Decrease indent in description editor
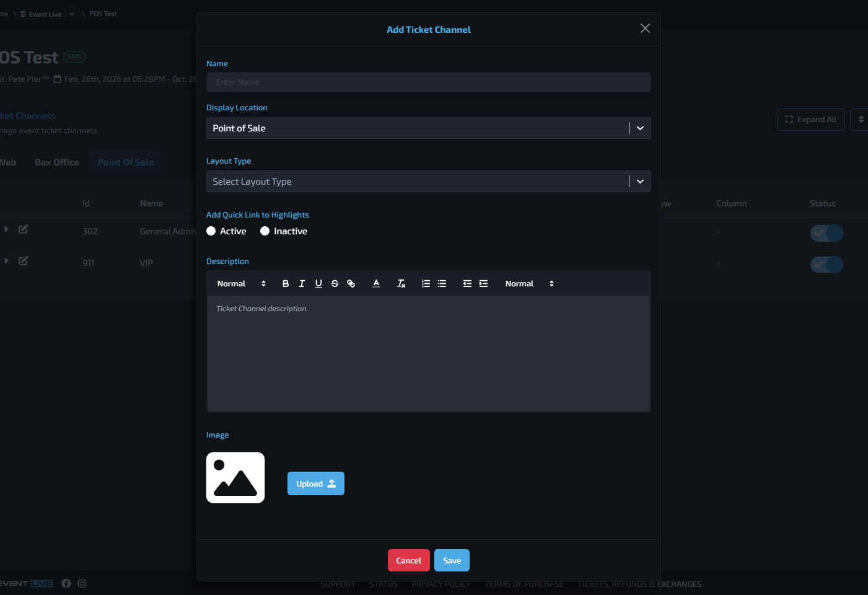This screenshot has height=595, width=868. 467,284
